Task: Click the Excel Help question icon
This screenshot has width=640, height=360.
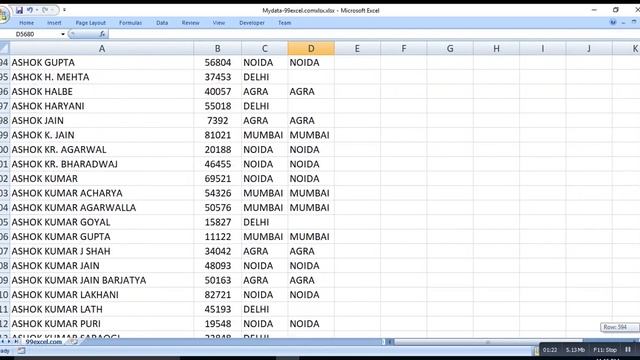Action: pos(613,23)
